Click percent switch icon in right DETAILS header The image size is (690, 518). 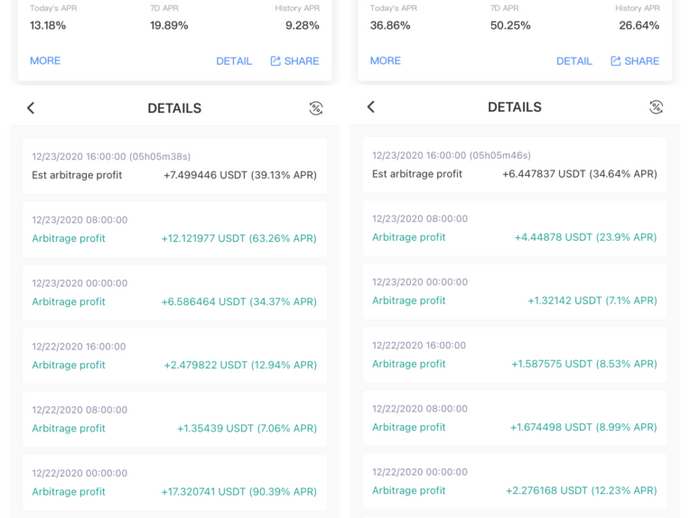point(656,107)
